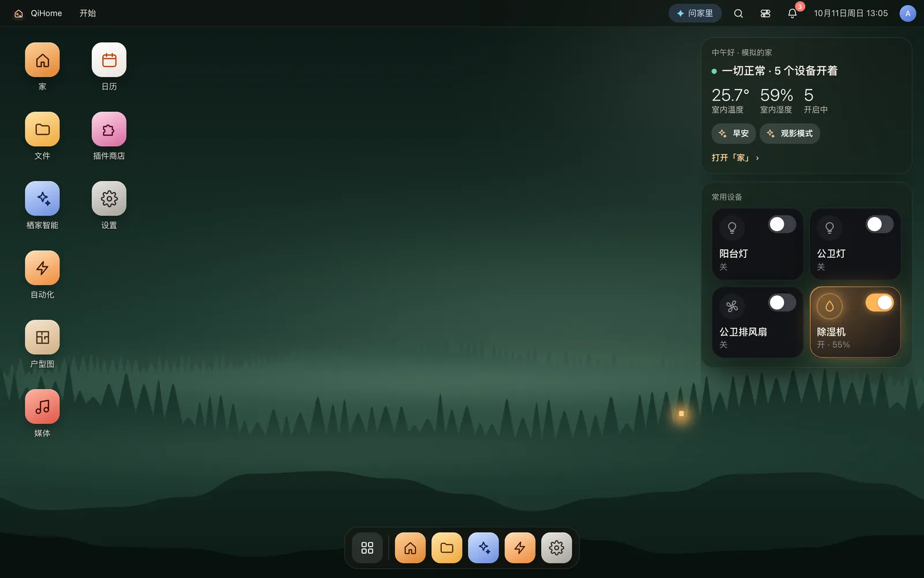This screenshot has height=578, width=924.
Task: Open the 自动化 desktop app icon
Action: point(42,268)
